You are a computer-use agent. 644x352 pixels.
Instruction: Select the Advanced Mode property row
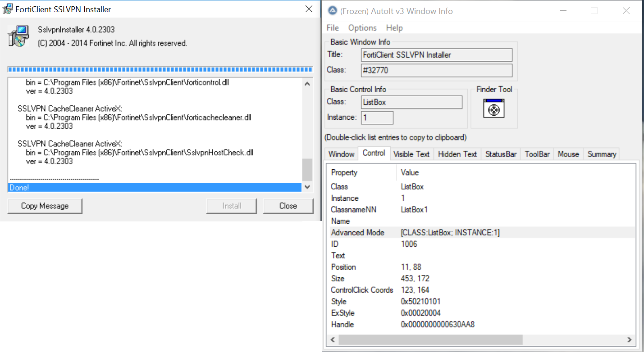481,232
